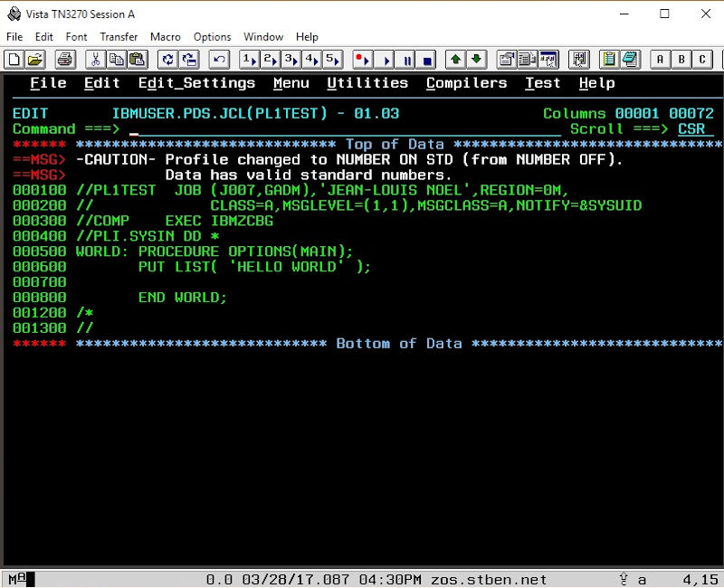Image resolution: width=724 pixels, height=588 pixels.
Task: Click the yellow clipboard notes icon
Action: 609,60
